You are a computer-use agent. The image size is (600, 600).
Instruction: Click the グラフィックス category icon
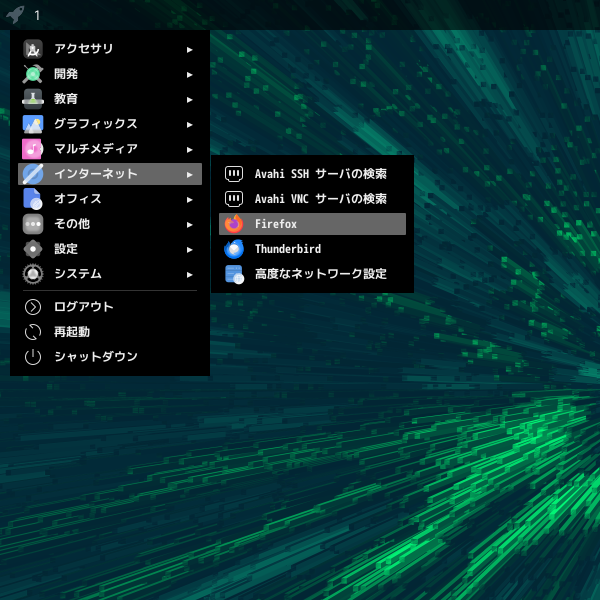(x=33, y=124)
